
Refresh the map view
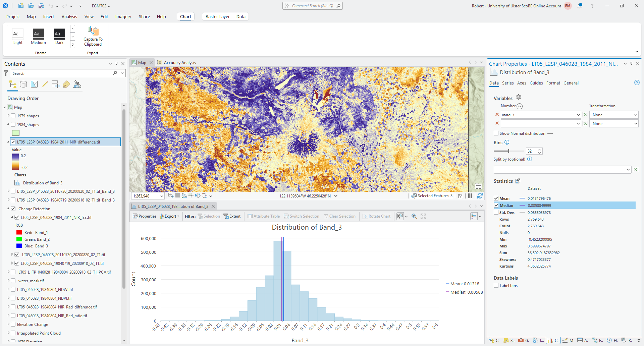480,196
